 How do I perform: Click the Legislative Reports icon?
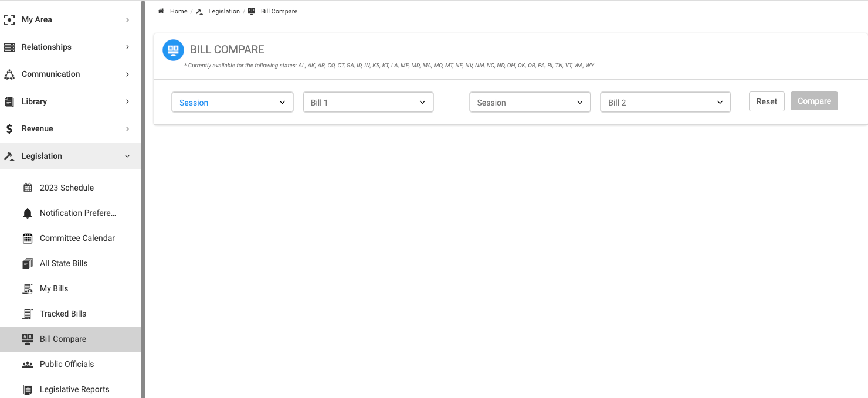(28, 390)
